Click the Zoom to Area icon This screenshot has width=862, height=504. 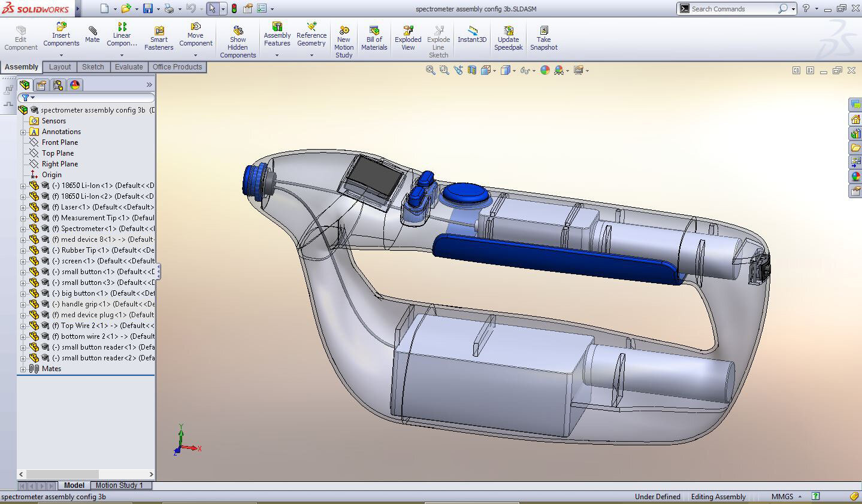pos(444,70)
